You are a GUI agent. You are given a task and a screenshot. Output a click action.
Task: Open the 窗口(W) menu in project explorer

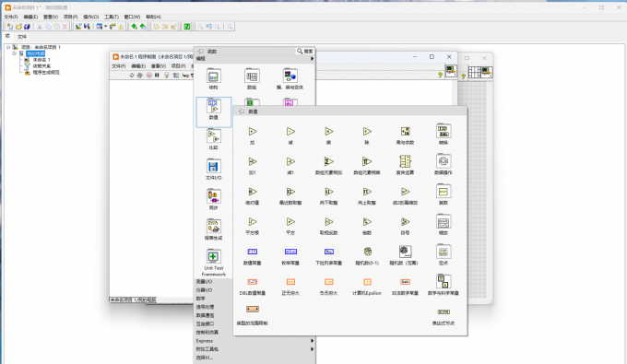(132, 17)
